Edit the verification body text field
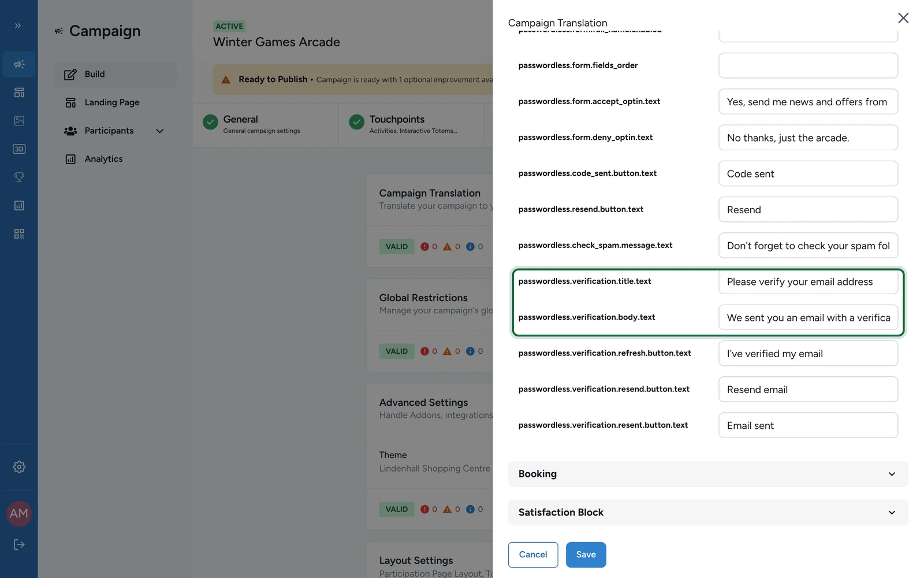 tap(808, 317)
